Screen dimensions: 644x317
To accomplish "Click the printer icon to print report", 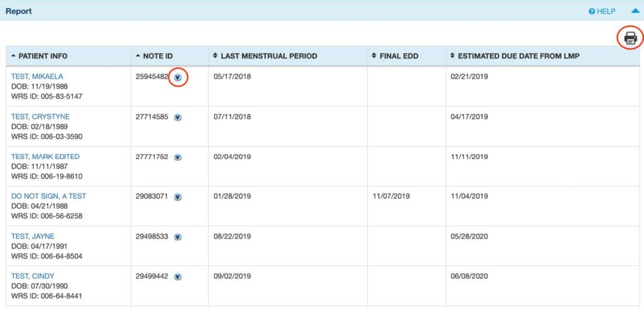I will (630, 38).
